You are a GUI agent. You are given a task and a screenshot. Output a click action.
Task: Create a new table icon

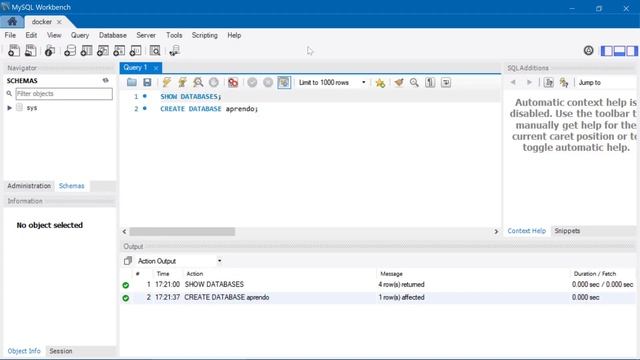[86, 51]
